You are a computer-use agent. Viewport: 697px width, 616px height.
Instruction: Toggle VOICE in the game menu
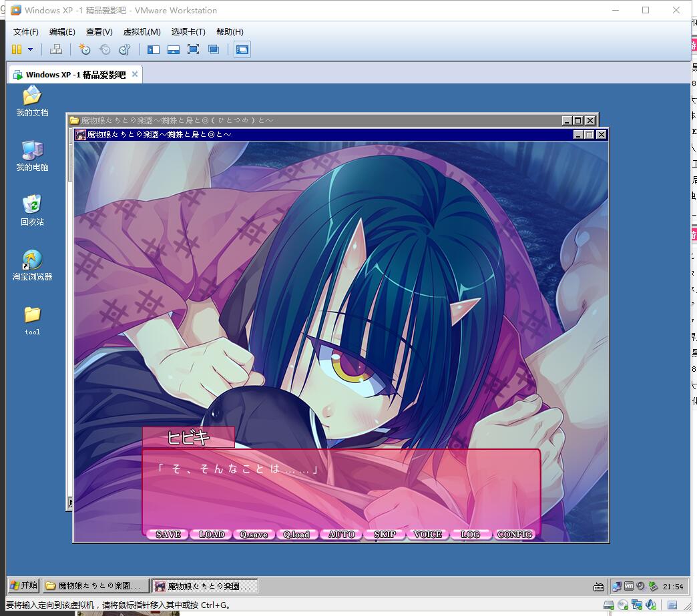(x=428, y=534)
